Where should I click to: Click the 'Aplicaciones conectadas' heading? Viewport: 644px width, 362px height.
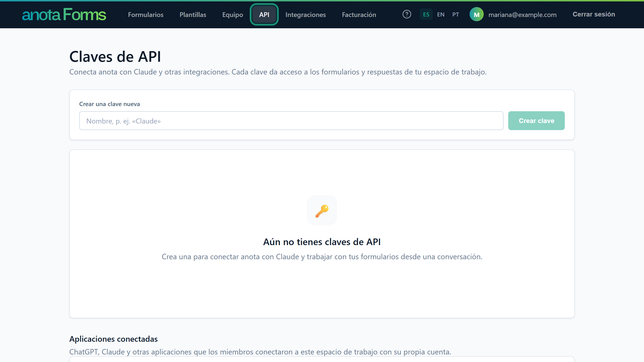point(113,339)
